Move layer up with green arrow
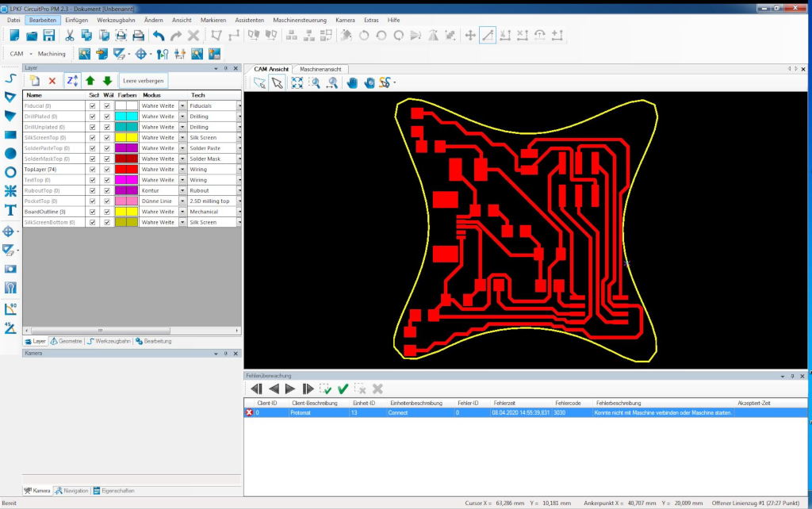 (90, 81)
